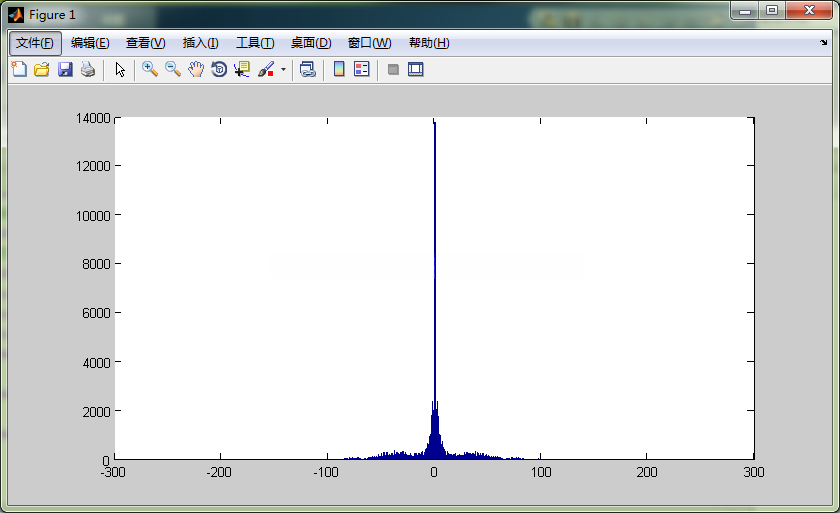The width and height of the screenshot is (840, 513).
Task: Click the Link Plot icon
Action: point(308,69)
